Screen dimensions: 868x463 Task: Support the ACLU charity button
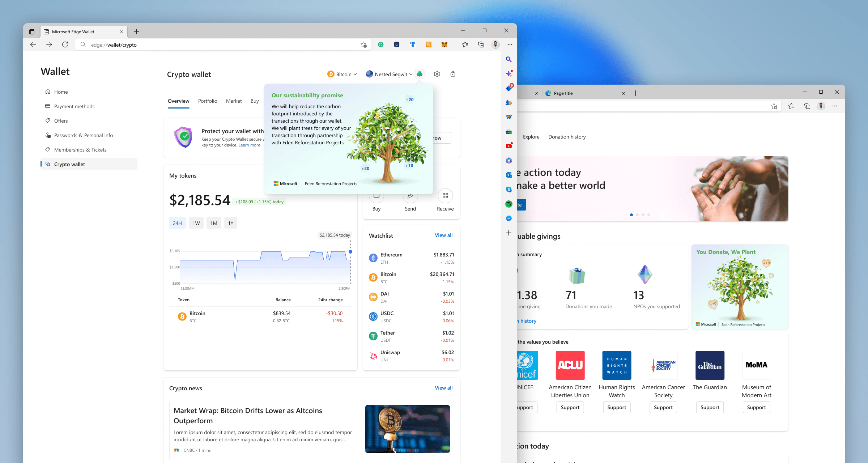click(570, 407)
